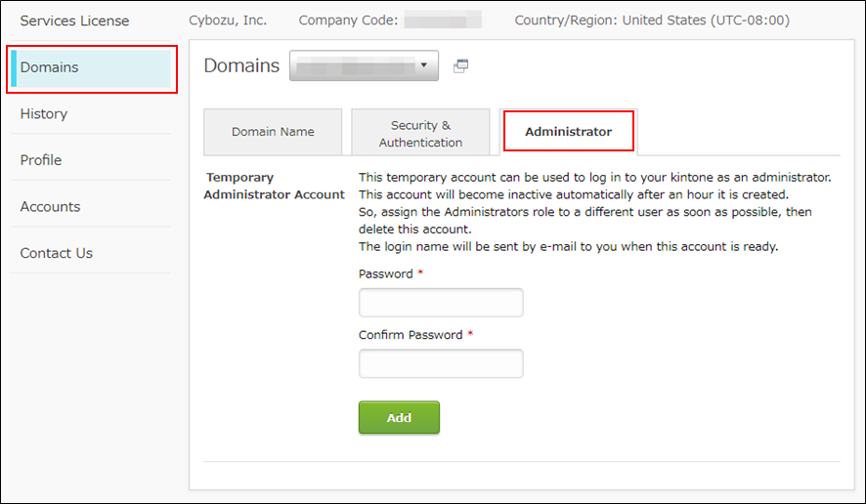This screenshot has height=504, width=866.
Task: Open the Accounts sidebar item
Action: pyautogui.click(x=50, y=206)
